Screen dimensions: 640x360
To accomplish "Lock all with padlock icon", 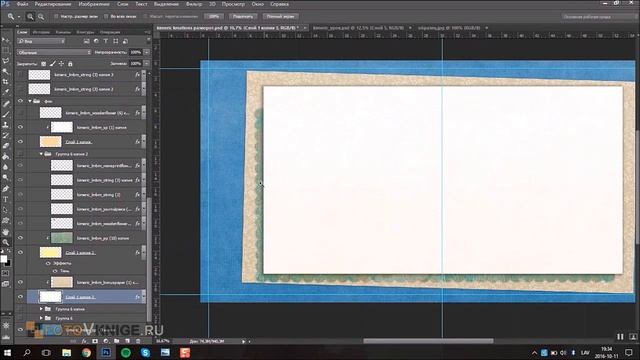I will coord(70,64).
